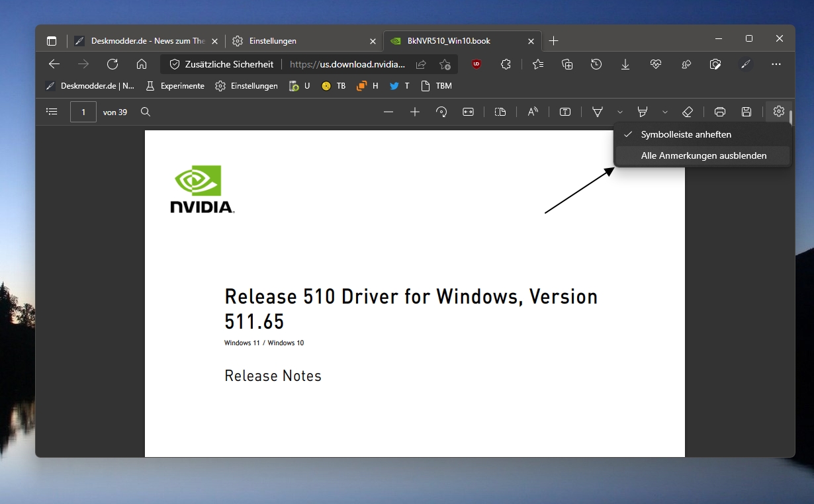Toggle Symbolleiste anheften option
The width and height of the screenshot is (814, 504).
pos(703,134)
